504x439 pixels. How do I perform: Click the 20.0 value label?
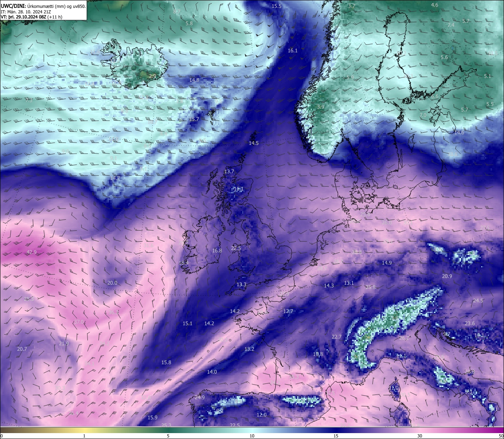coord(112,283)
